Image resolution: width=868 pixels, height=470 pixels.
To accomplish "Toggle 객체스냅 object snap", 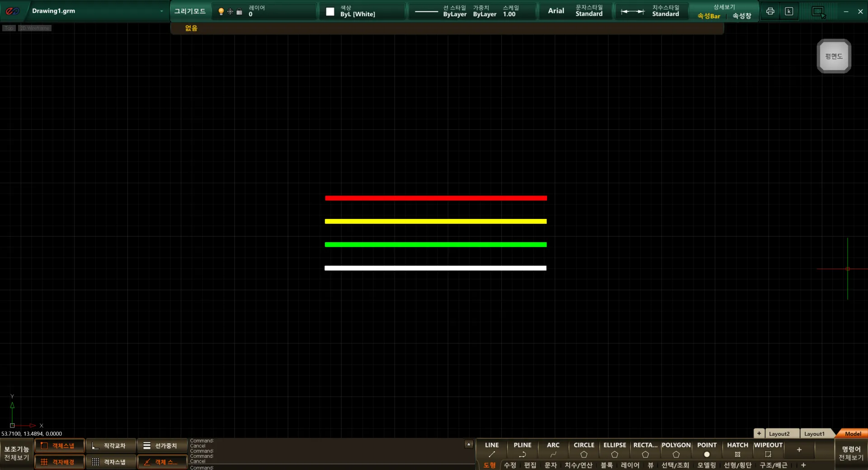I will point(59,446).
